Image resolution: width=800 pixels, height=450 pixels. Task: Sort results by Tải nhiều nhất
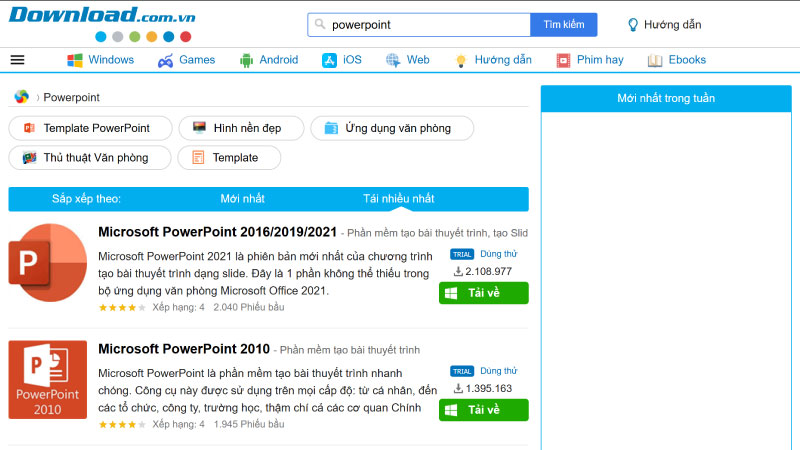coord(398,198)
